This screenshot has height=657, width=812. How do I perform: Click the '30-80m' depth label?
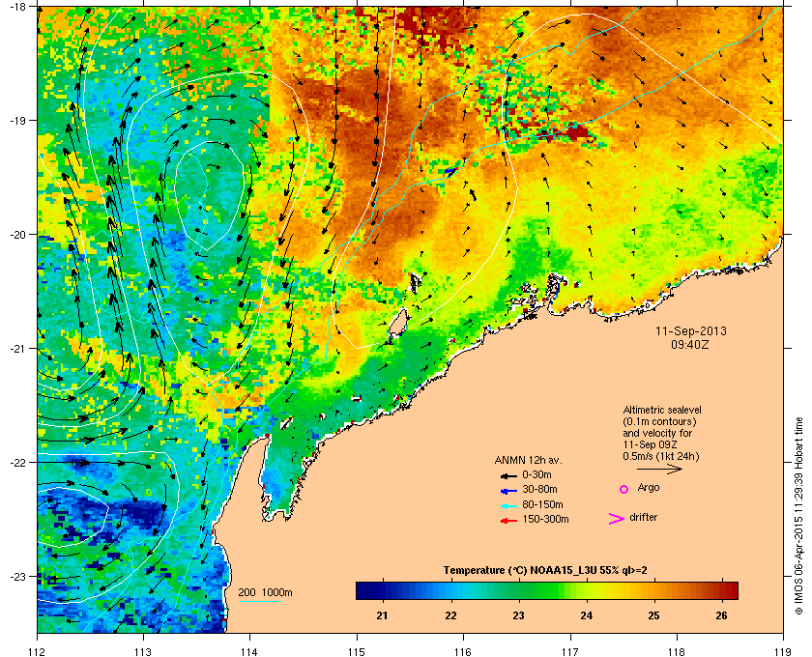point(539,489)
